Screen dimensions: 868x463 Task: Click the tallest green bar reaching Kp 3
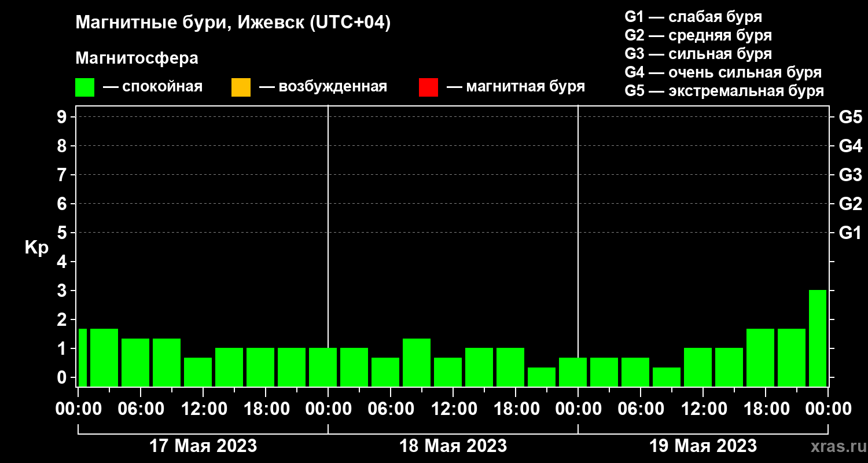click(818, 338)
